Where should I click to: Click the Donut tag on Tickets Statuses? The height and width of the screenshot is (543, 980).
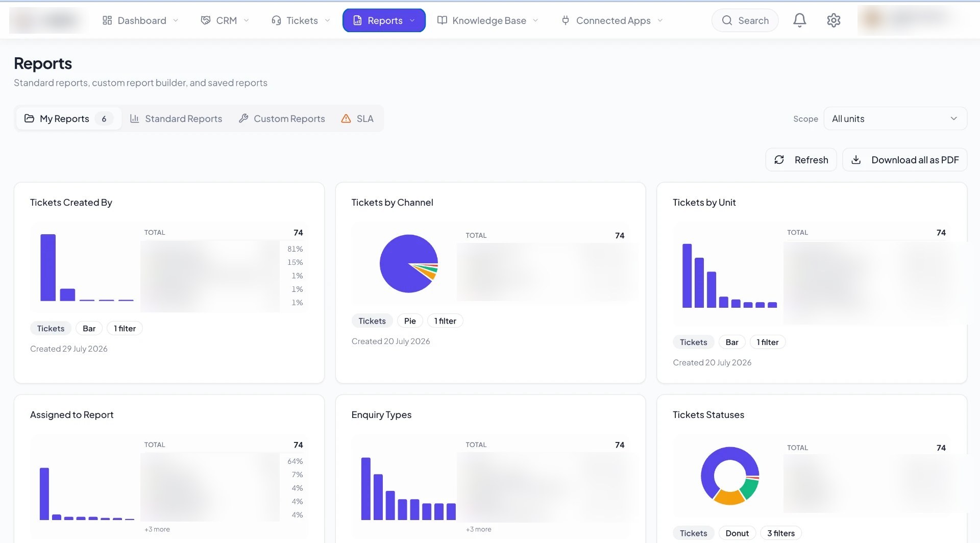[737, 533]
